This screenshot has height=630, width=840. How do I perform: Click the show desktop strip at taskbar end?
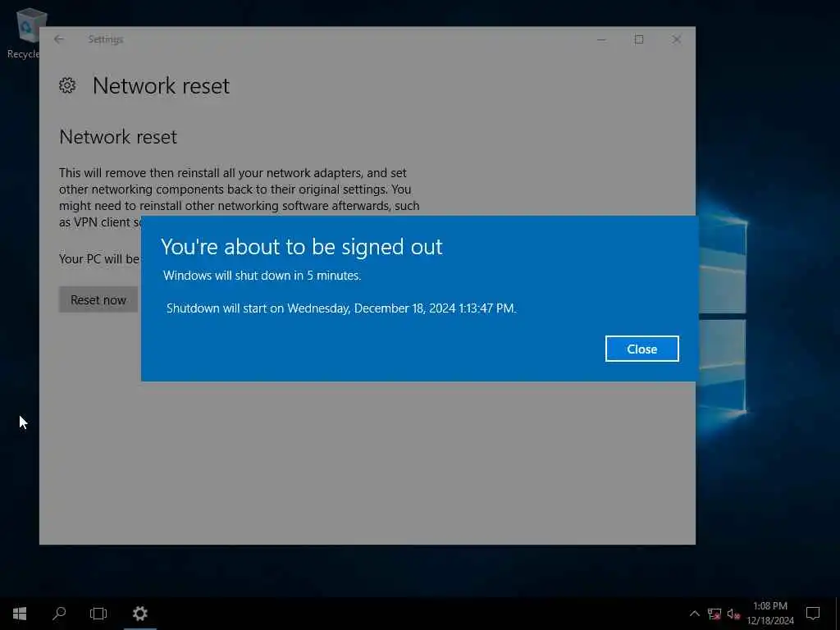838,614
